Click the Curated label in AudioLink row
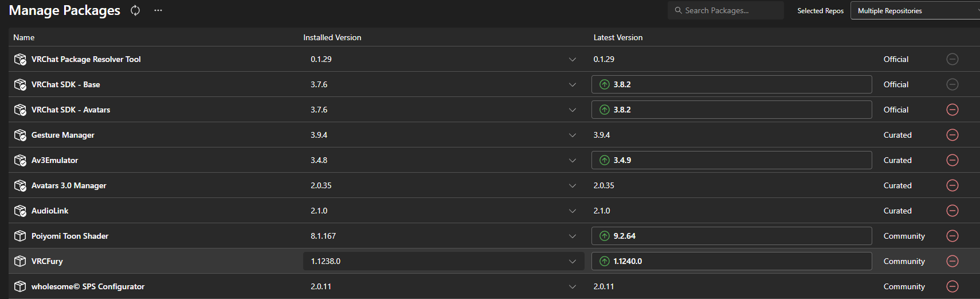Image resolution: width=980 pixels, height=299 pixels. click(897, 211)
